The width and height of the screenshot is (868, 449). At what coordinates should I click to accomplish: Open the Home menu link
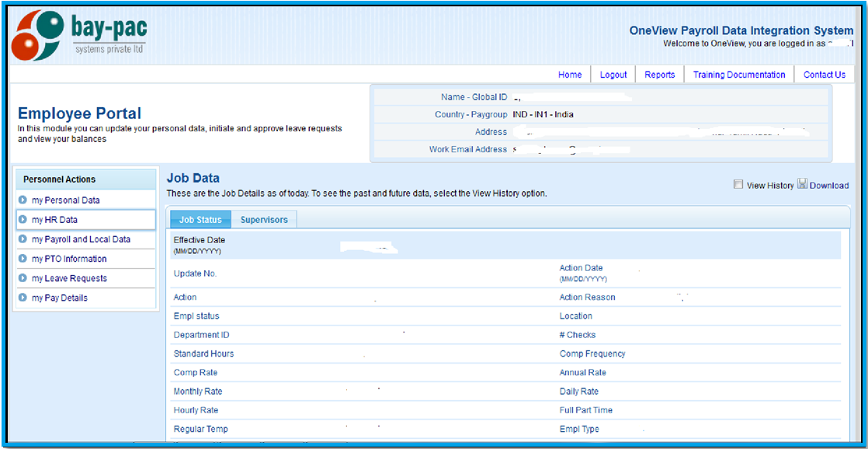570,75
